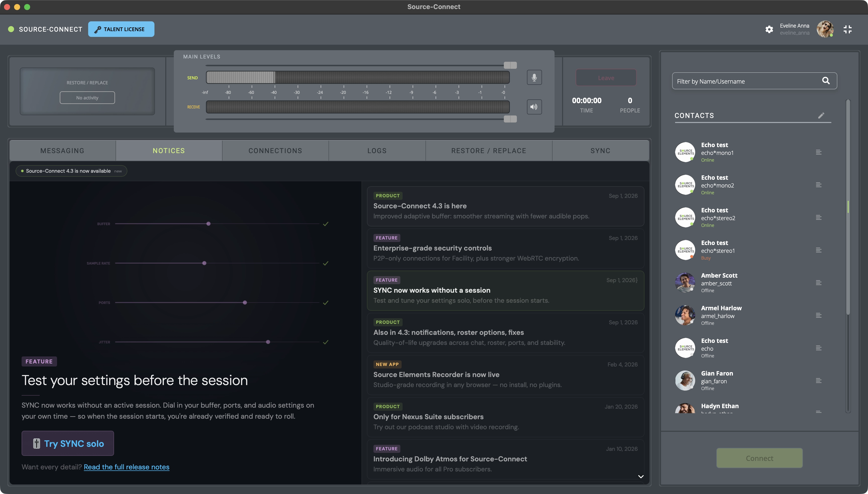The image size is (868, 494).
Task: Click the Connect button
Action: 759,458
